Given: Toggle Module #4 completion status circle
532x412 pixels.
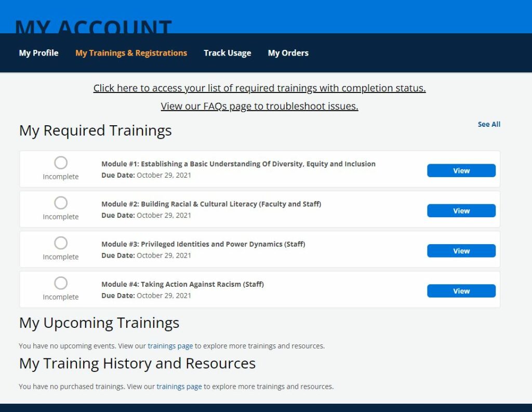Looking at the screenshot, I should point(60,283).
